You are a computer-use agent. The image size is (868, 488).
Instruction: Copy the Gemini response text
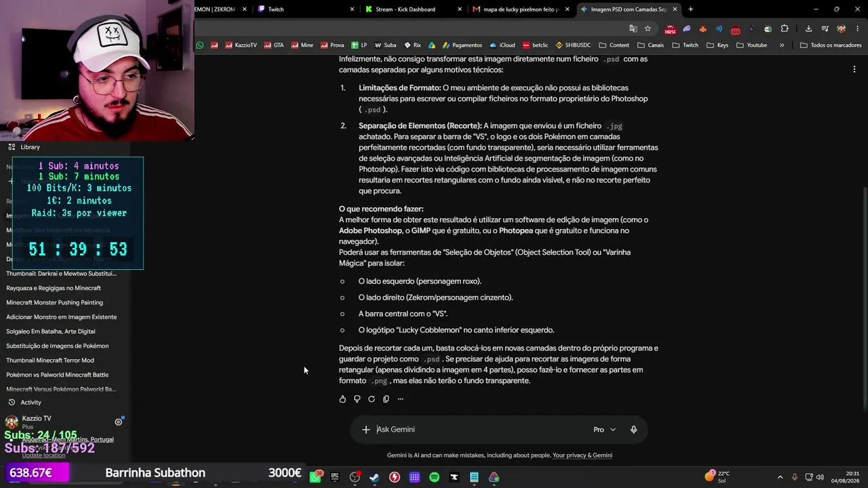click(386, 399)
